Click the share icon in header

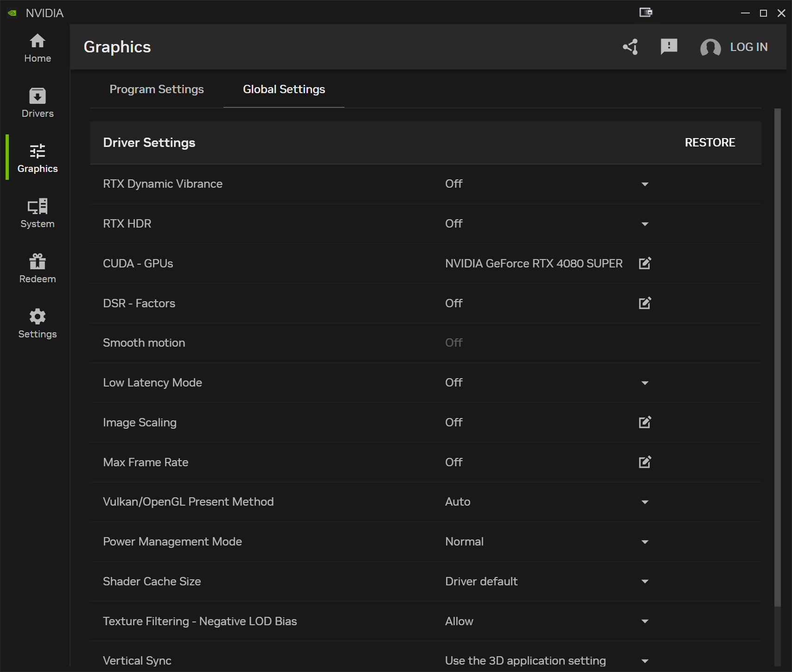[631, 47]
